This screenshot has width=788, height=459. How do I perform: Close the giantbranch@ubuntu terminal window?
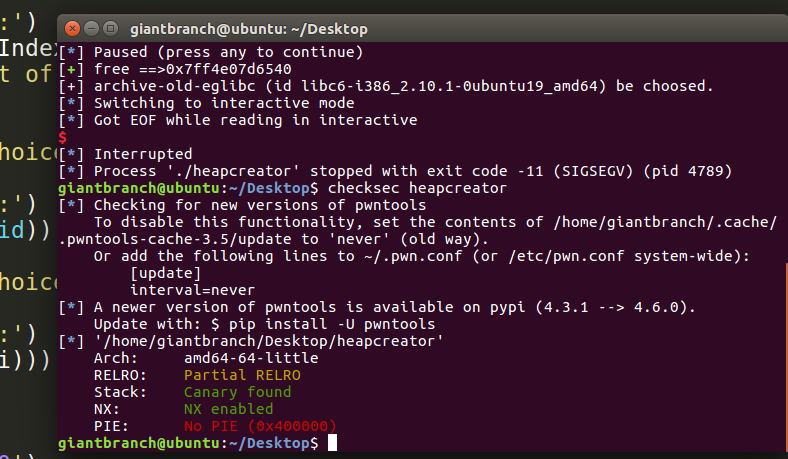tap(72, 29)
